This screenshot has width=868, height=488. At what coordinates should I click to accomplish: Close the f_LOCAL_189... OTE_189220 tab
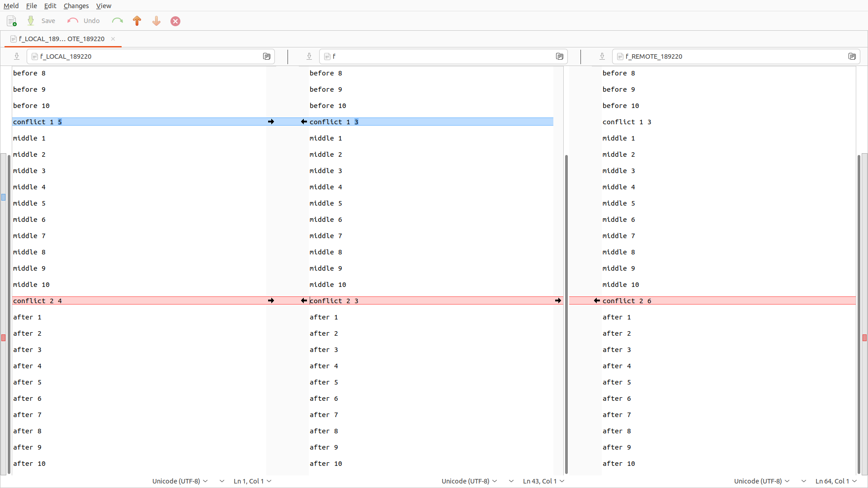pos(113,39)
